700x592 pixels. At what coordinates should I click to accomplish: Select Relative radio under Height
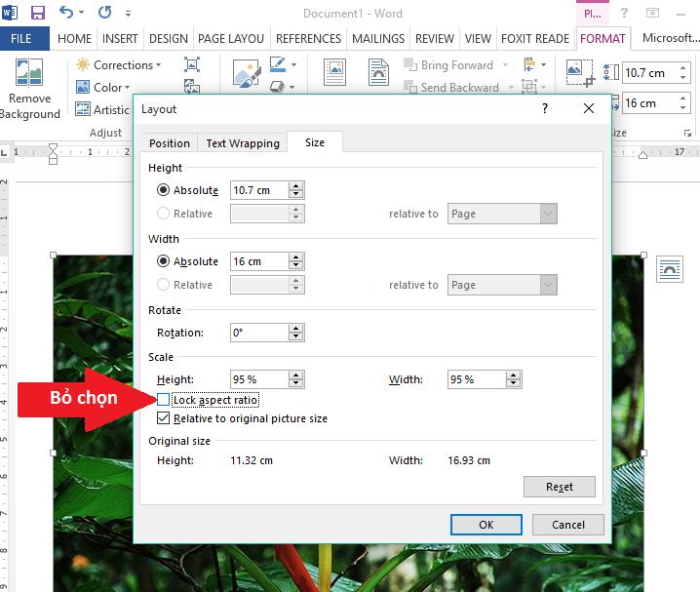coord(163,214)
